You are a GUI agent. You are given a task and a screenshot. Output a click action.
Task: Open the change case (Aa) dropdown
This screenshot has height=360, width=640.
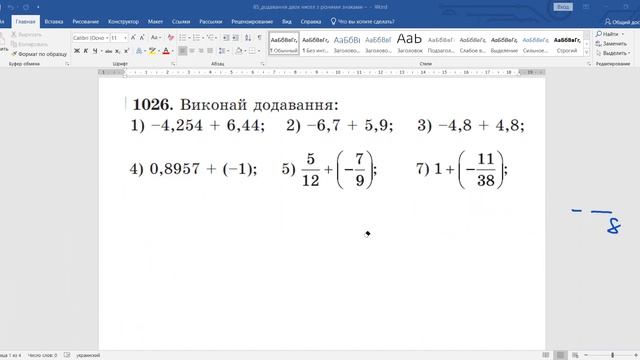pos(156,38)
